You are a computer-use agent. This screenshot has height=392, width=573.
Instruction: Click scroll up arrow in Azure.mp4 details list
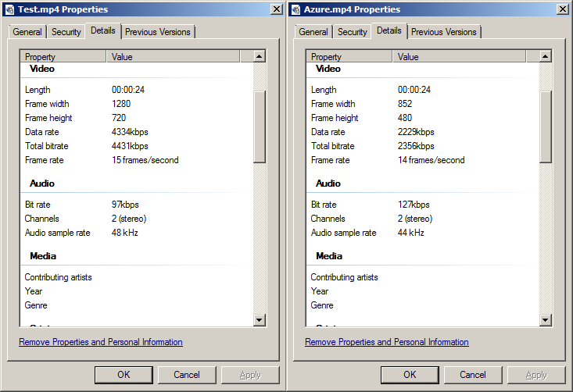545,56
